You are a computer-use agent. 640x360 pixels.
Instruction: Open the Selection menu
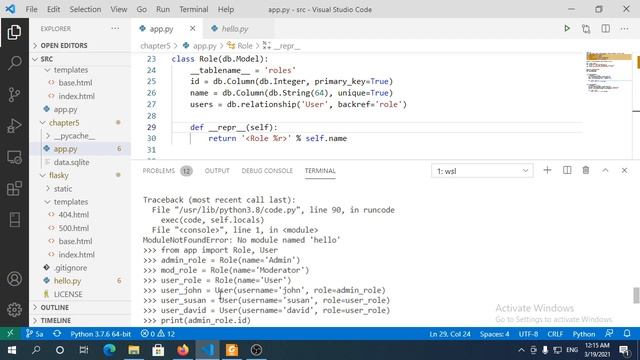tap(85, 9)
